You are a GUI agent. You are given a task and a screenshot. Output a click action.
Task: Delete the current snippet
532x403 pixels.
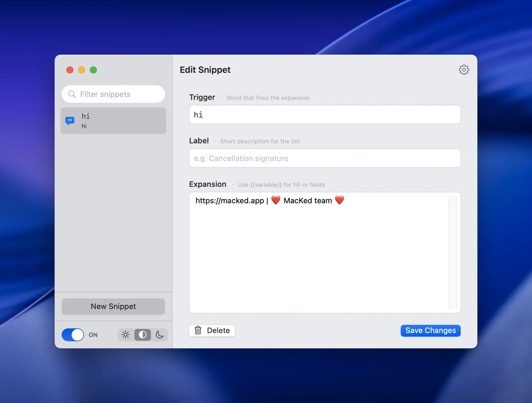click(212, 330)
